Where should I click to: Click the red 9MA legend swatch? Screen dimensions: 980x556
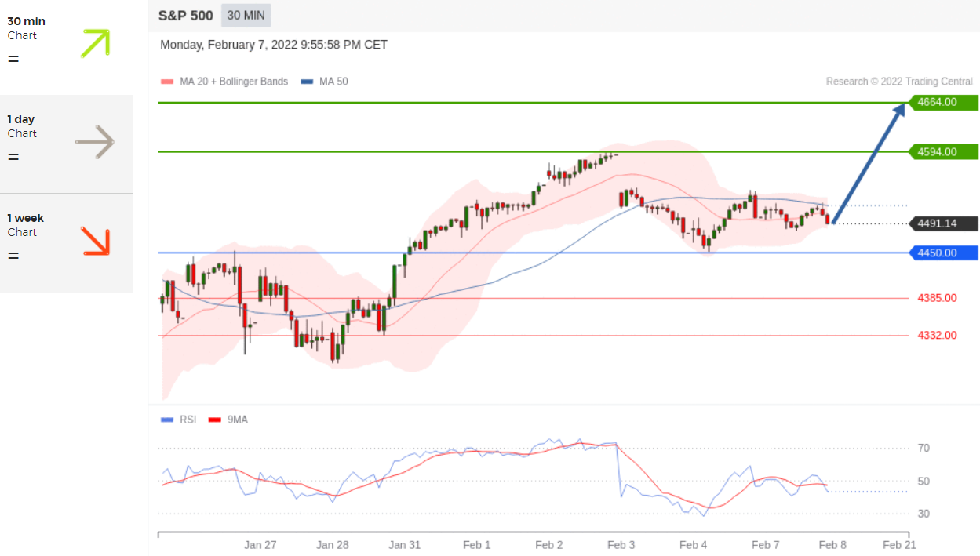click(x=214, y=420)
